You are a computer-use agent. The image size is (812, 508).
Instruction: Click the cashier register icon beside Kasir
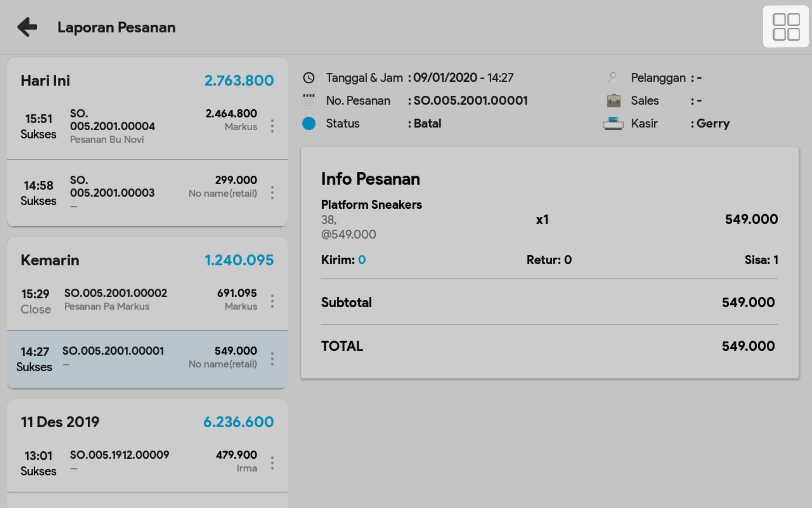(x=613, y=123)
